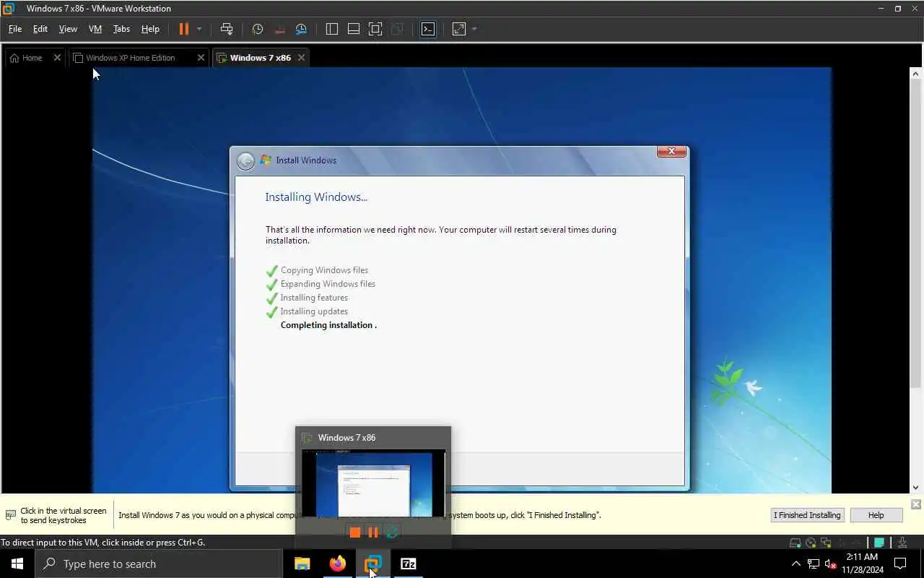The width and height of the screenshot is (924, 578).
Task: Open the Tabs menu
Action: (x=121, y=29)
